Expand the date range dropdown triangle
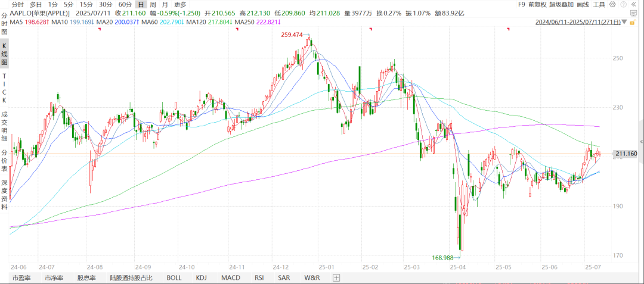 (x=624, y=21)
